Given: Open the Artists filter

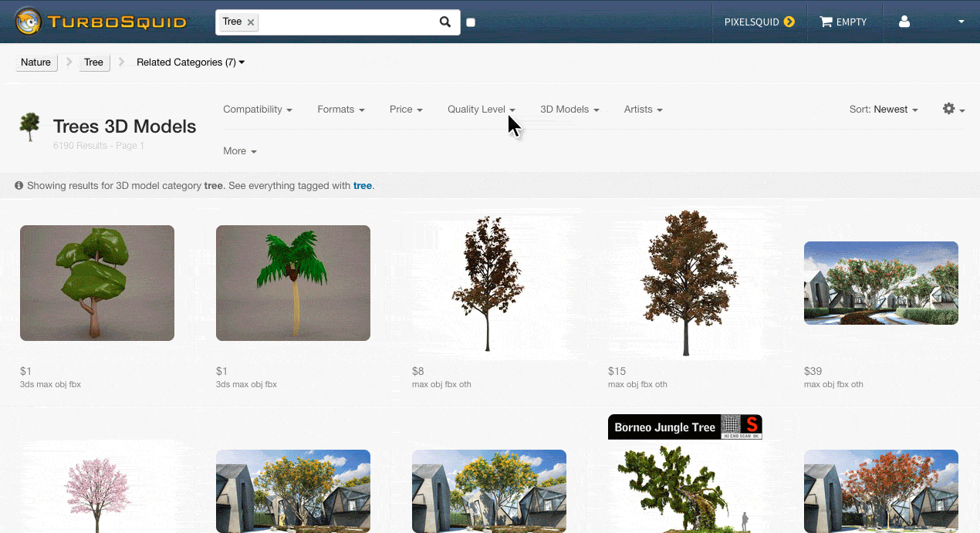Looking at the screenshot, I should [644, 110].
